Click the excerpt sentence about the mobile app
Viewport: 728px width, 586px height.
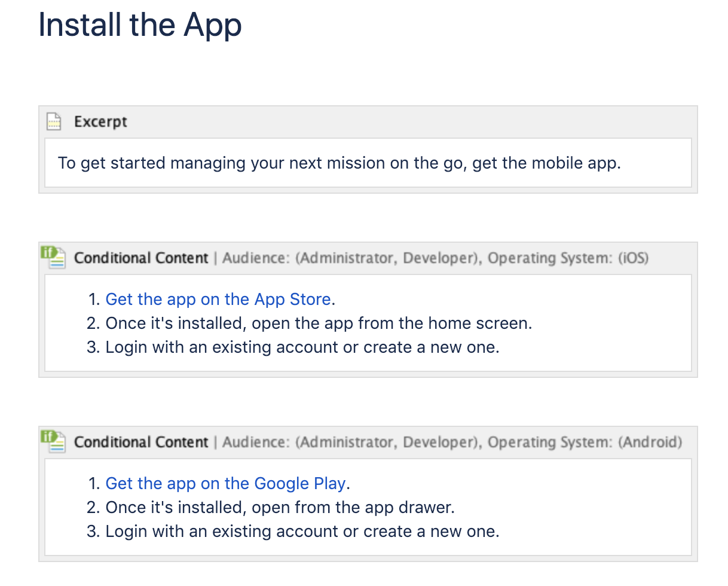click(339, 163)
